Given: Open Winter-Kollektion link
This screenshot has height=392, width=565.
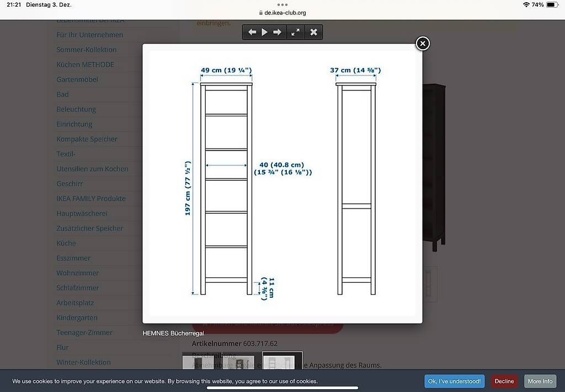Looking at the screenshot, I should point(84,362).
